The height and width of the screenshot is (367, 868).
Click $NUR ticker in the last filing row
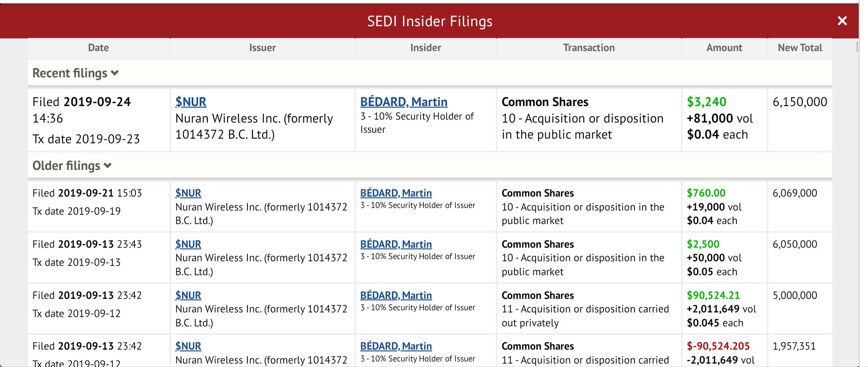point(188,346)
